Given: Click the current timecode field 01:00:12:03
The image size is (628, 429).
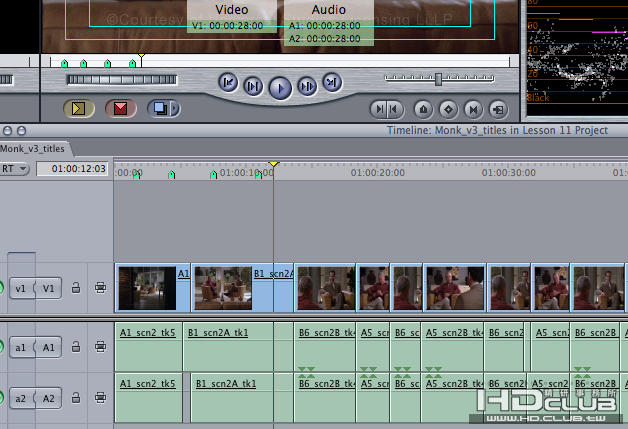Looking at the screenshot, I should coord(72,169).
